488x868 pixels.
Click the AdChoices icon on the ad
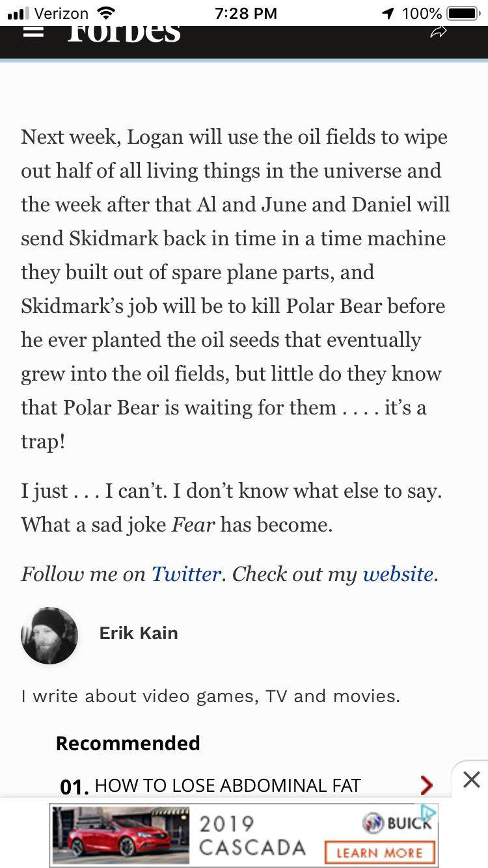427,813
